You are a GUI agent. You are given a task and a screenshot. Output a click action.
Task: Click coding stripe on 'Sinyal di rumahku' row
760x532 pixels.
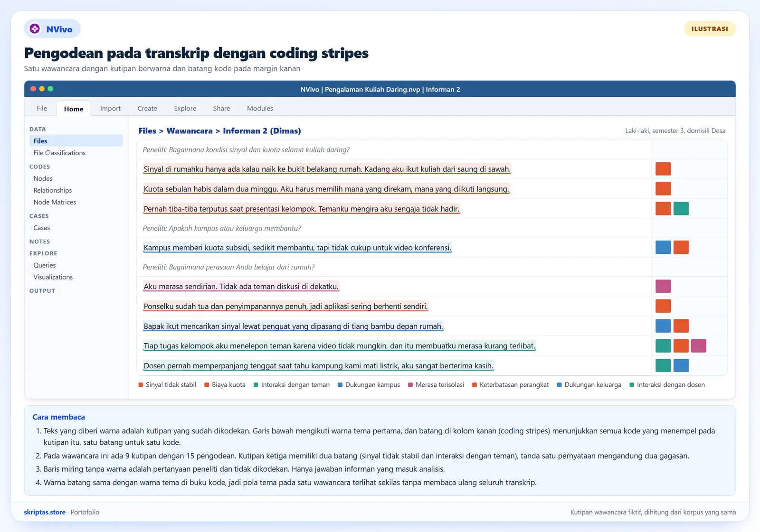(663, 169)
